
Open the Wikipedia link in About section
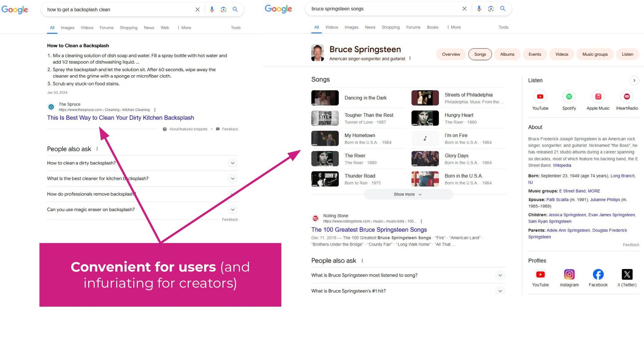[562, 166]
